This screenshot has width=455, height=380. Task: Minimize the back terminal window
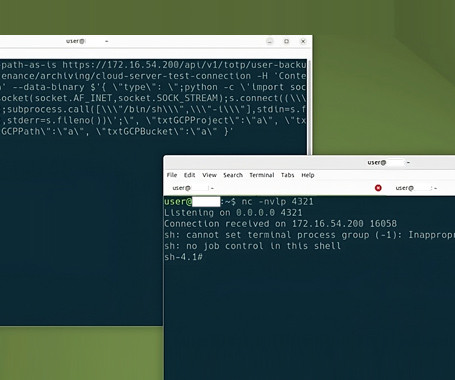270,41
